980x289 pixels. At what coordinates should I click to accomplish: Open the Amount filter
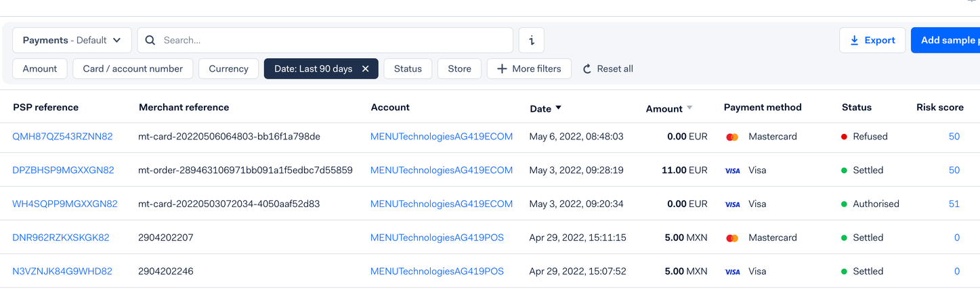pos(40,68)
